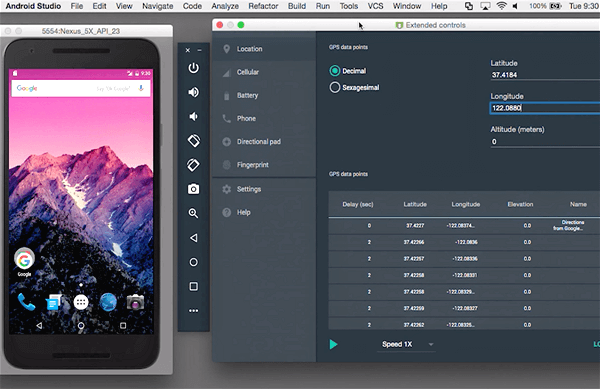The height and width of the screenshot is (389, 600).
Task: Open the Battery section
Action: coord(264,95)
